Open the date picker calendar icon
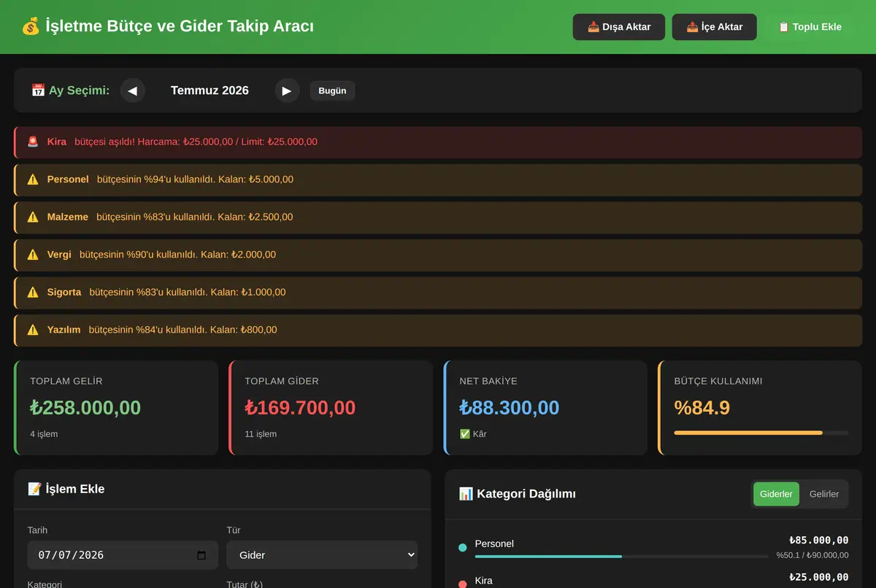This screenshot has height=588, width=876. pyautogui.click(x=201, y=555)
